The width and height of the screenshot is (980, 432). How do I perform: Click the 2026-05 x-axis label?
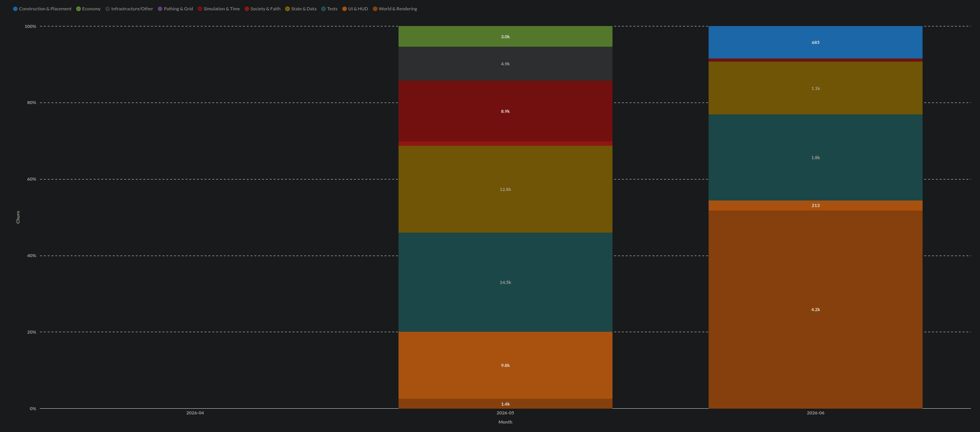point(505,413)
